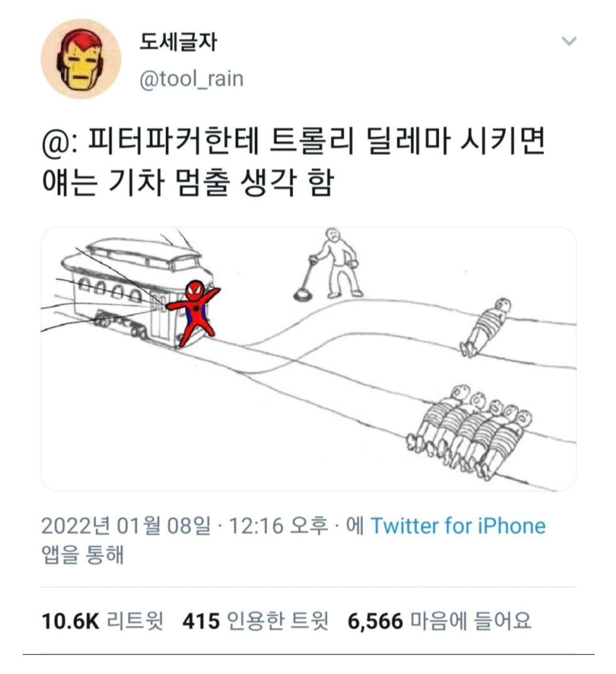
Task: Click the tweet timestamp 2022년 01월 08일
Action: click(126, 526)
